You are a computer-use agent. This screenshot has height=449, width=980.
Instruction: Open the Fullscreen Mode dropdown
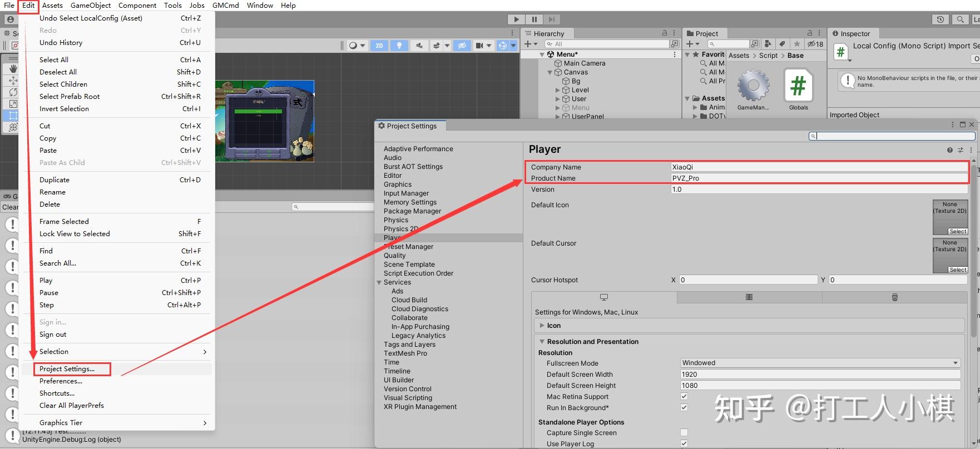coord(820,363)
